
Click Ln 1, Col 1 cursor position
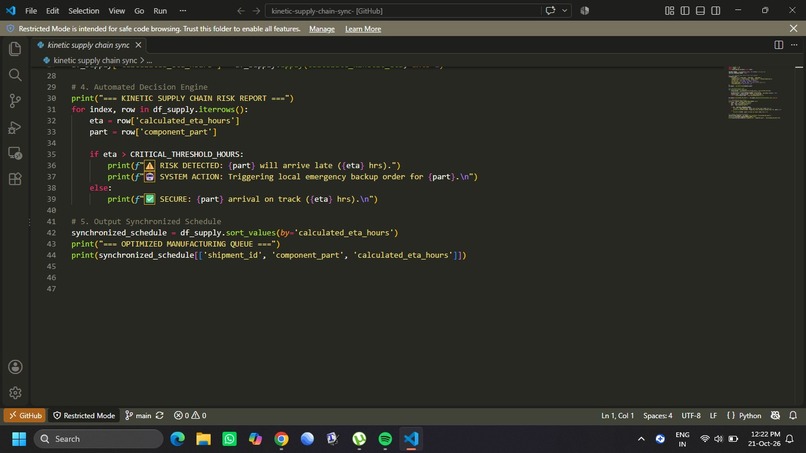pos(617,415)
